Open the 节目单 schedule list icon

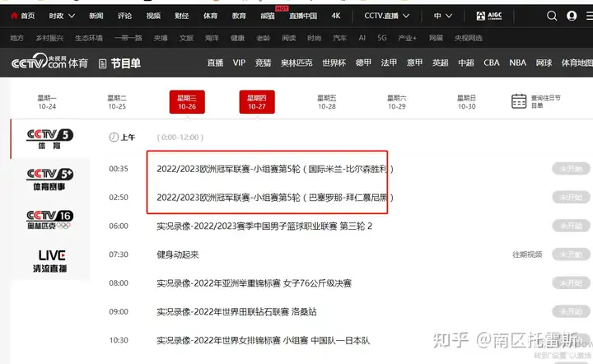(102, 63)
